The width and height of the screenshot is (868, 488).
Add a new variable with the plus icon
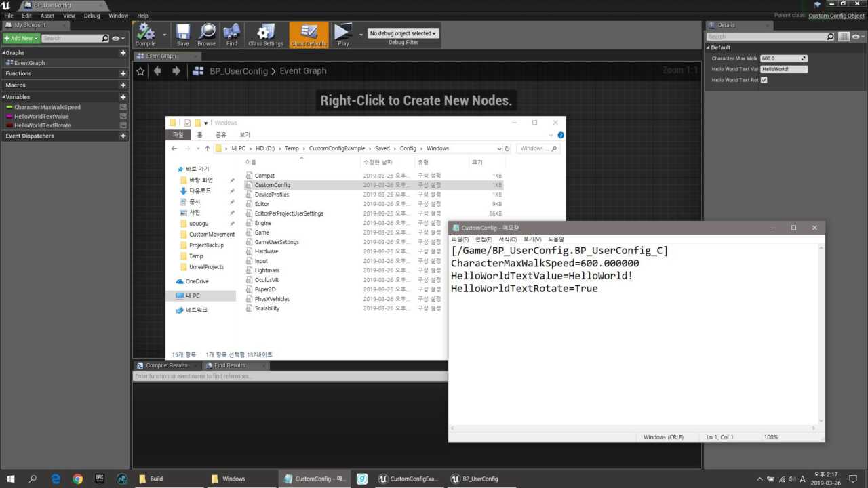123,97
